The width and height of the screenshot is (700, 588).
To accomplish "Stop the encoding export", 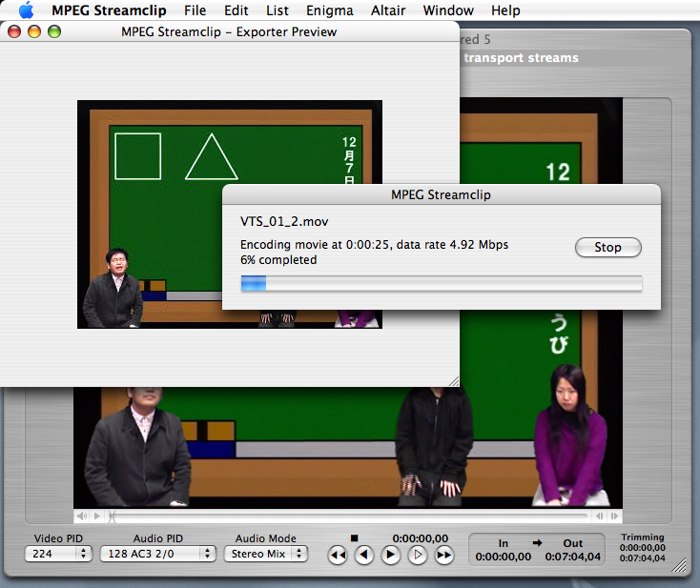I will point(607,248).
